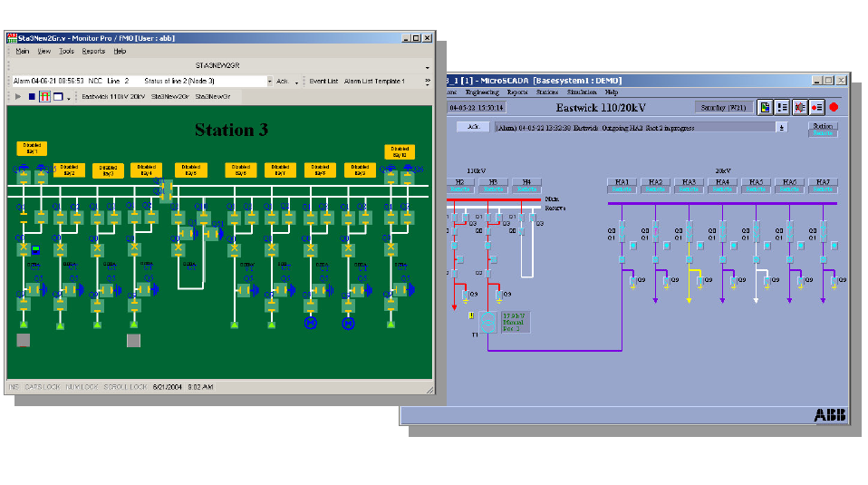This screenshot has height=485, width=868.
Task: Select the bay 1 circuit breaker X symbol
Action: click(x=24, y=247)
